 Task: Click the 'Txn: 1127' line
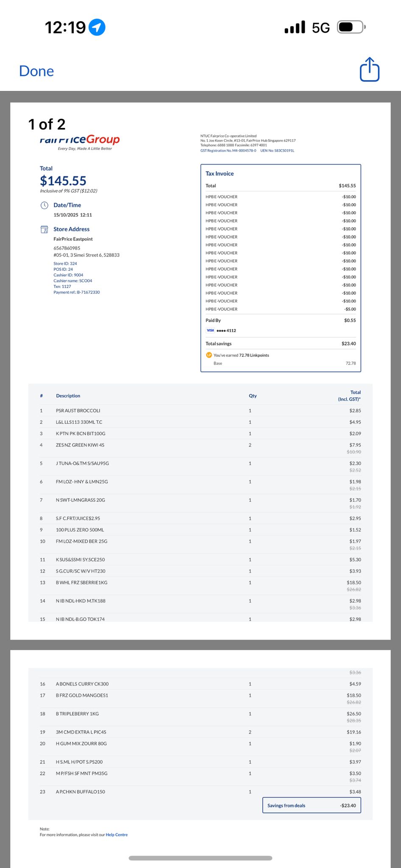click(x=62, y=287)
